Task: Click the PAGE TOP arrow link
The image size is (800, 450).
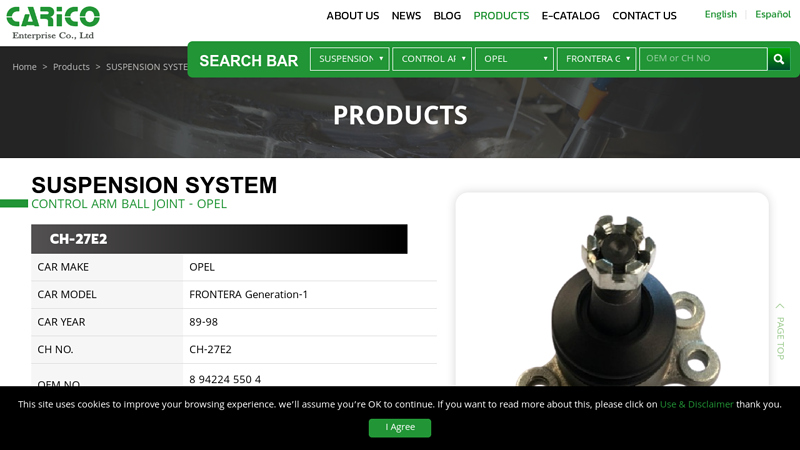Action: pyautogui.click(x=780, y=332)
